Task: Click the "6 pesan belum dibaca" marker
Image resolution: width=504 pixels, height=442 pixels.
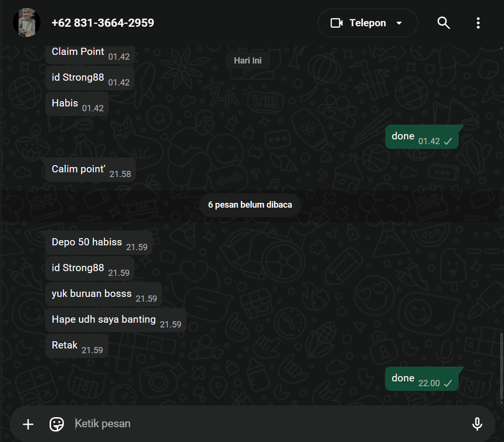Action: pyautogui.click(x=250, y=205)
